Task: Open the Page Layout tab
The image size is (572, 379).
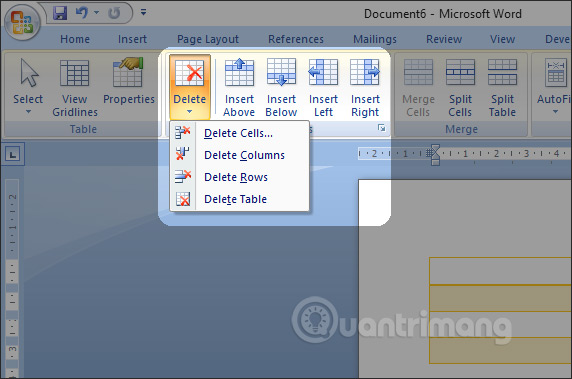Action: (208, 39)
